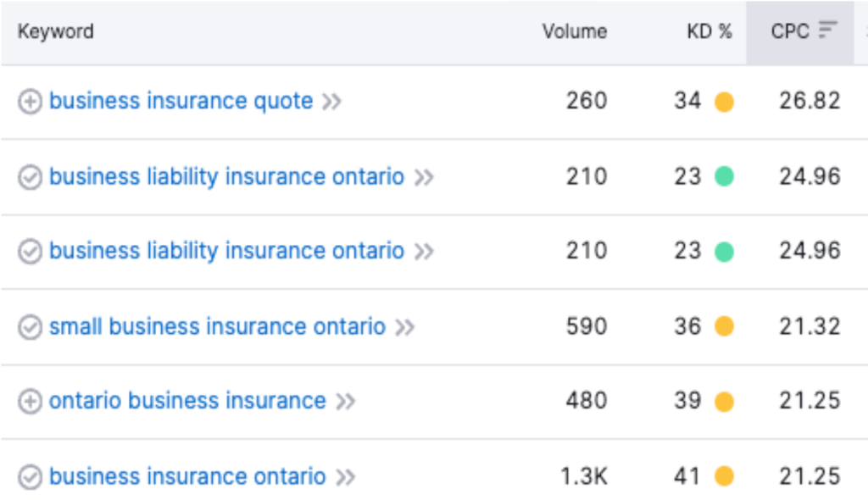Click the yellow KD dot beside 34

[724, 103]
